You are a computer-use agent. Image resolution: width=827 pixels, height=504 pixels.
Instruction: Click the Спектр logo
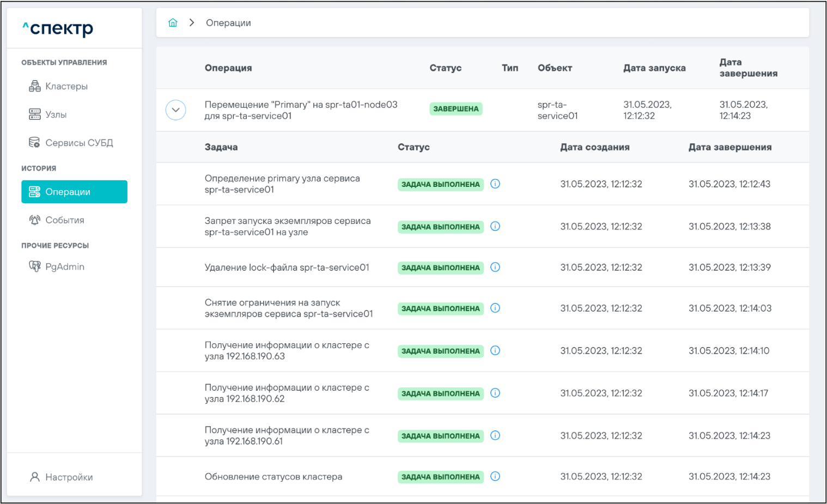[58, 28]
